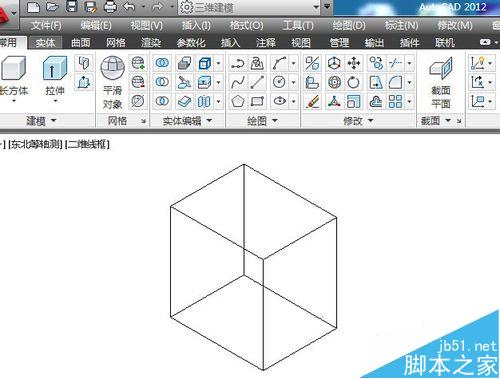Viewport: 500px width, 379px height.
Task: Select the Polysolid tool icon
Action: pyautogui.click(x=84, y=63)
